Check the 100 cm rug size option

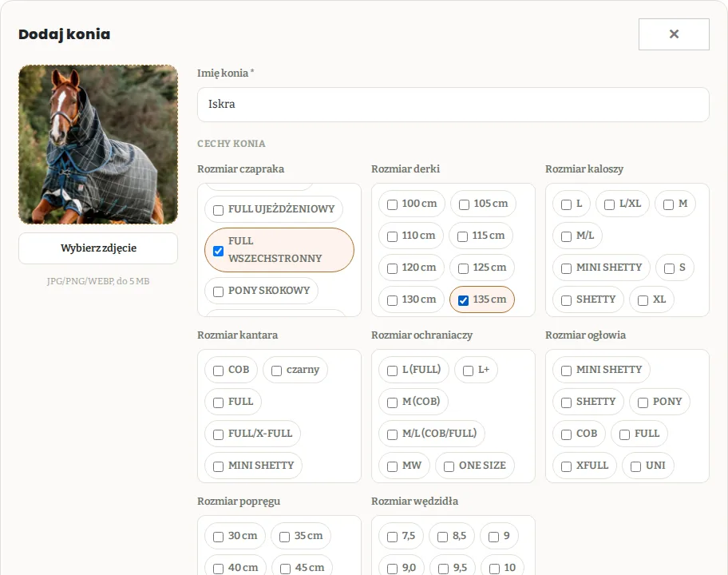tap(392, 204)
